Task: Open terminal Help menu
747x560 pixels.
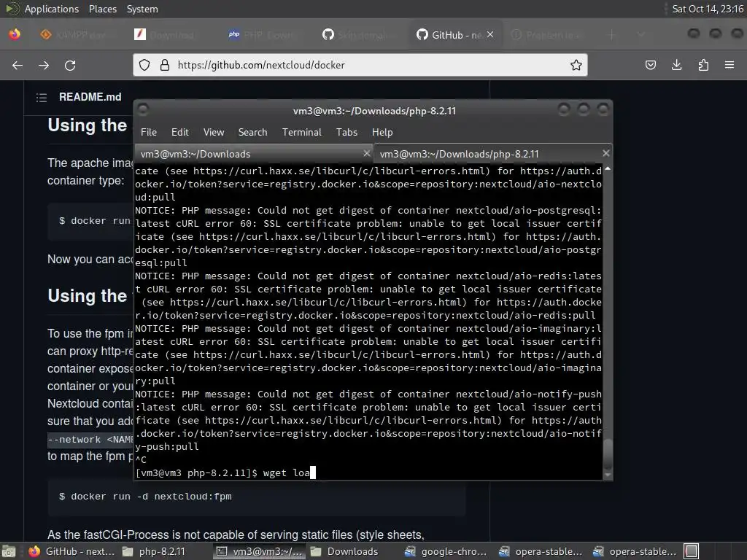Action: tap(382, 133)
